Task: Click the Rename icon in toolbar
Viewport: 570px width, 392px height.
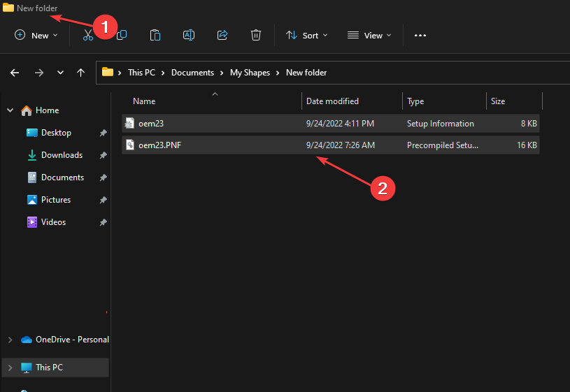Action: pos(189,35)
